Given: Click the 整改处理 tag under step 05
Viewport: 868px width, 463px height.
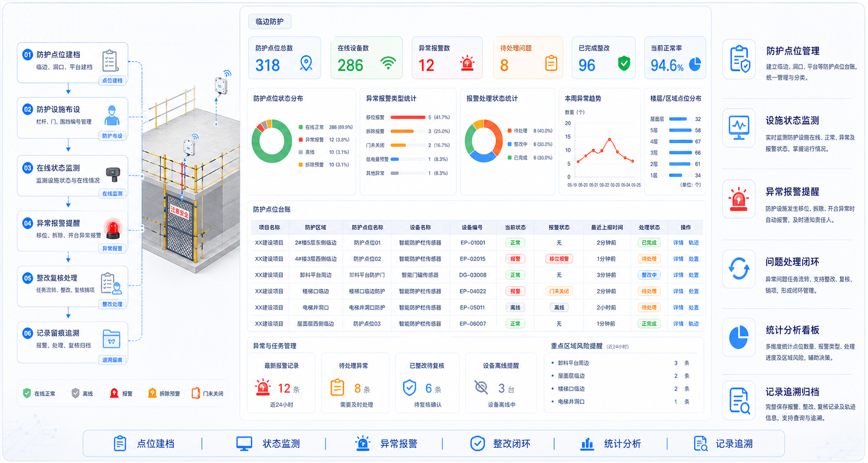Looking at the screenshot, I should click(x=112, y=304).
